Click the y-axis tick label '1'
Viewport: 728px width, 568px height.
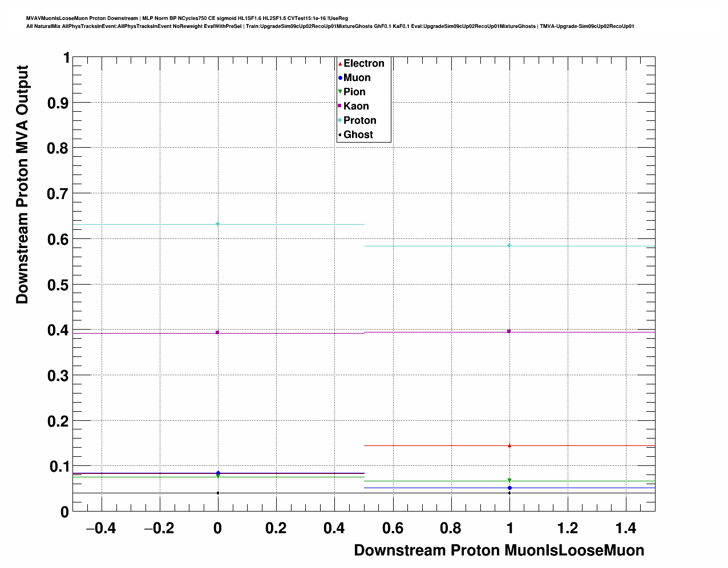point(66,58)
